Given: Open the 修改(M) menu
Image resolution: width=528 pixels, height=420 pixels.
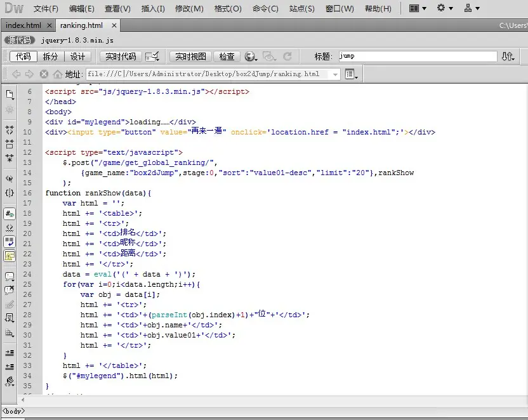Looking at the screenshot, I should 189,9.
